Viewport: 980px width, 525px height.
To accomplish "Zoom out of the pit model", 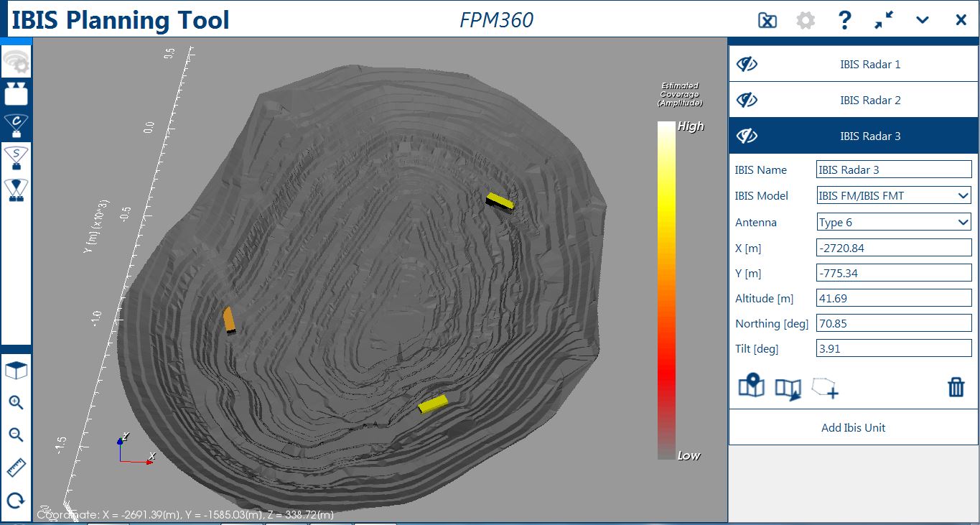I will (16, 435).
